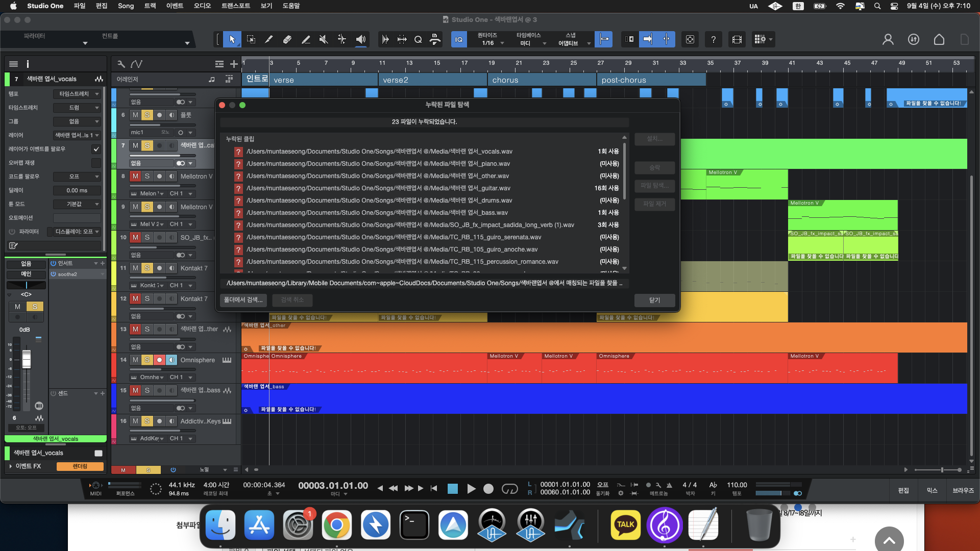This screenshot has width=980, height=551.
Task: Mute track 13 색바랜 업..ther
Action: [x=135, y=329]
